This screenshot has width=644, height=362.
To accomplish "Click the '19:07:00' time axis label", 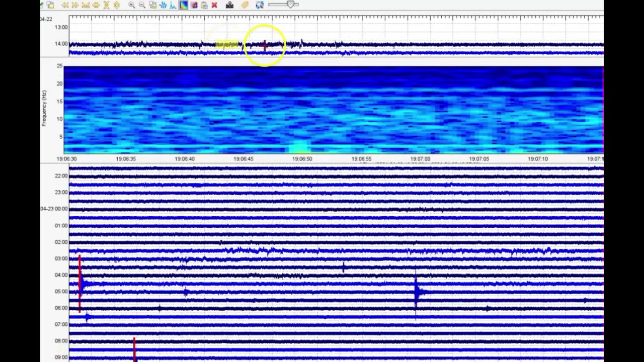I will pyautogui.click(x=420, y=159).
